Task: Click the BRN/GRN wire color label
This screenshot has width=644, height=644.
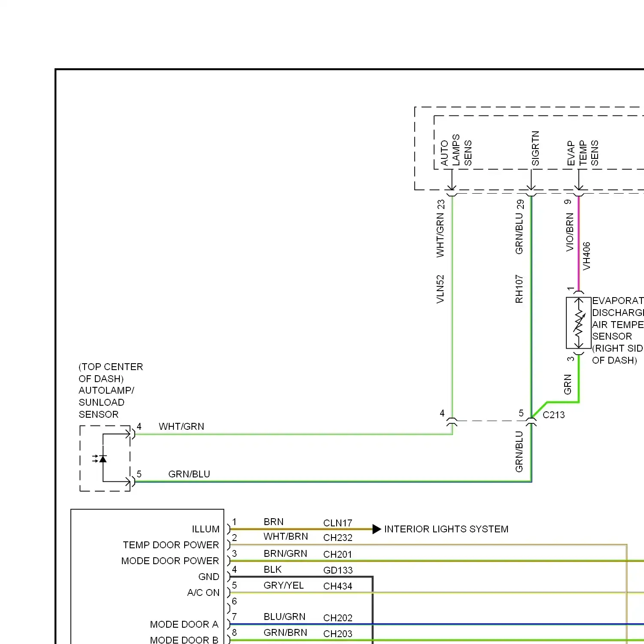Action: (x=285, y=554)
